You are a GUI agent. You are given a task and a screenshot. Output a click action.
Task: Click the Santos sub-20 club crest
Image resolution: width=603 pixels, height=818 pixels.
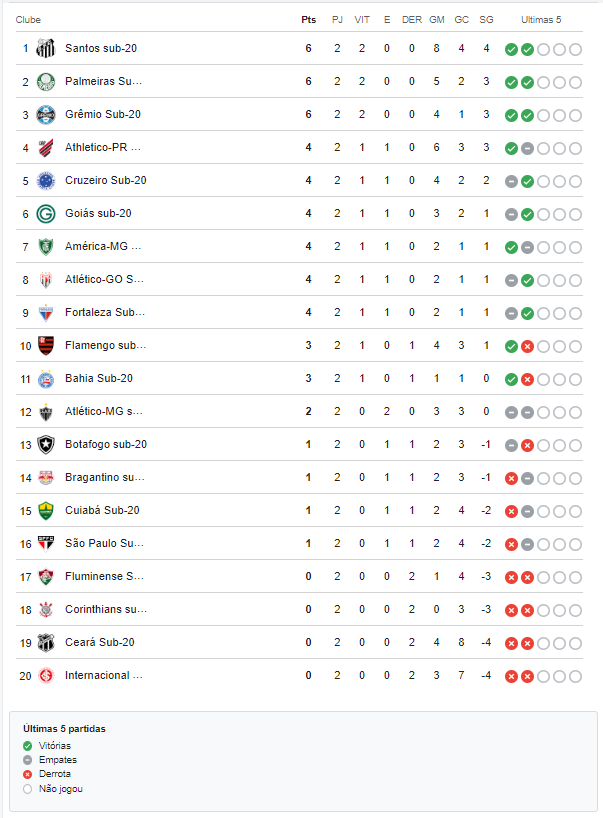(x=46, y=49)
